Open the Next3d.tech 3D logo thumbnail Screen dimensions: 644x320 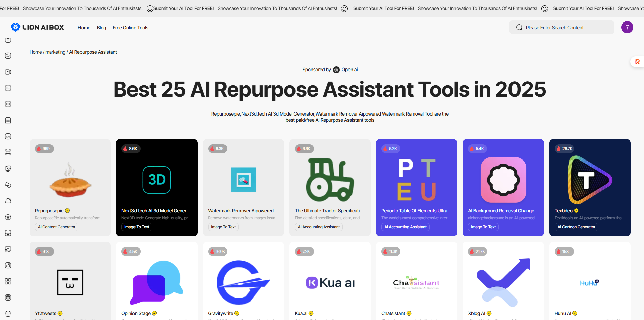click(157, 180)
